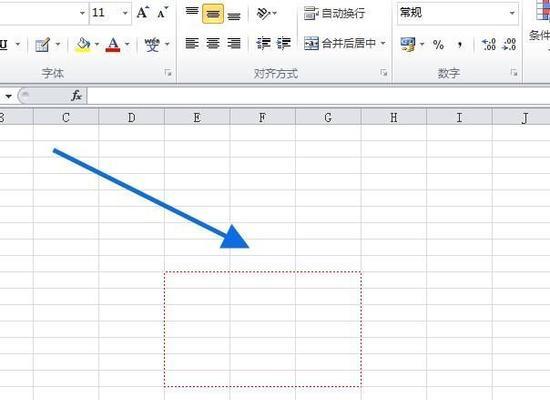Toggle top vertical alignment
Viewport: 550px width, 400px height.
coord(192,12)
